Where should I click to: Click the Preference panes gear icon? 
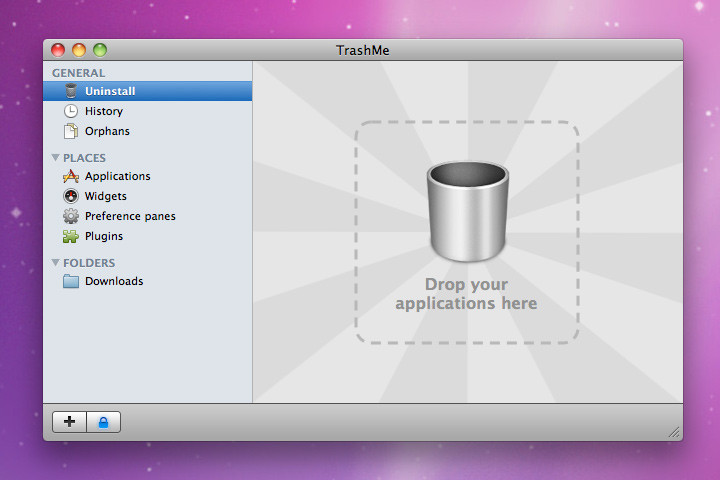coord(71,216)
